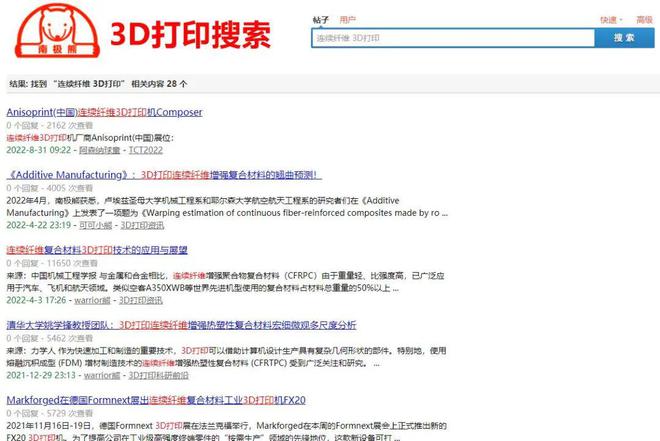Open the 清华大学姚学锋教授团队 result title
The width and height of the screenshot is (660, 441).
pyautogui.click(x=181, y=325)
